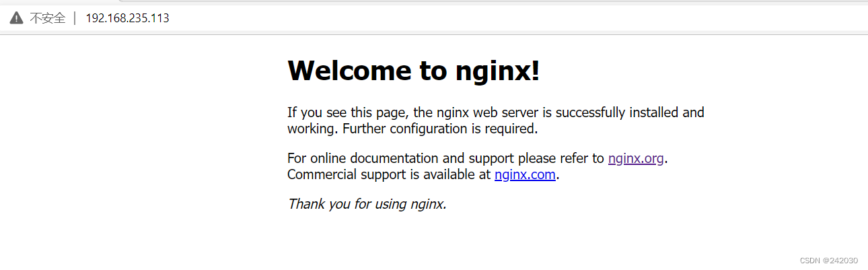
Task: Click "Commercial support is available at" text
Action: 389,175
